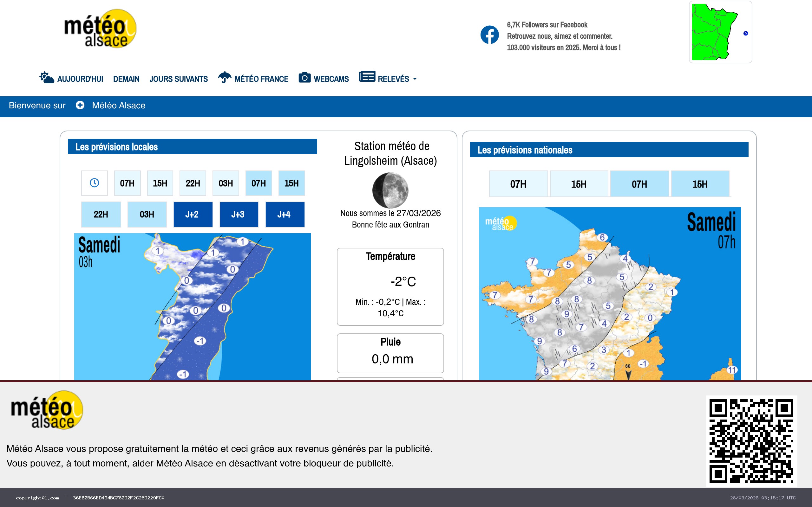Click the moon phase image
Image resolution: width=812 pixels, height=507 pixels.
tap(390, 190)
